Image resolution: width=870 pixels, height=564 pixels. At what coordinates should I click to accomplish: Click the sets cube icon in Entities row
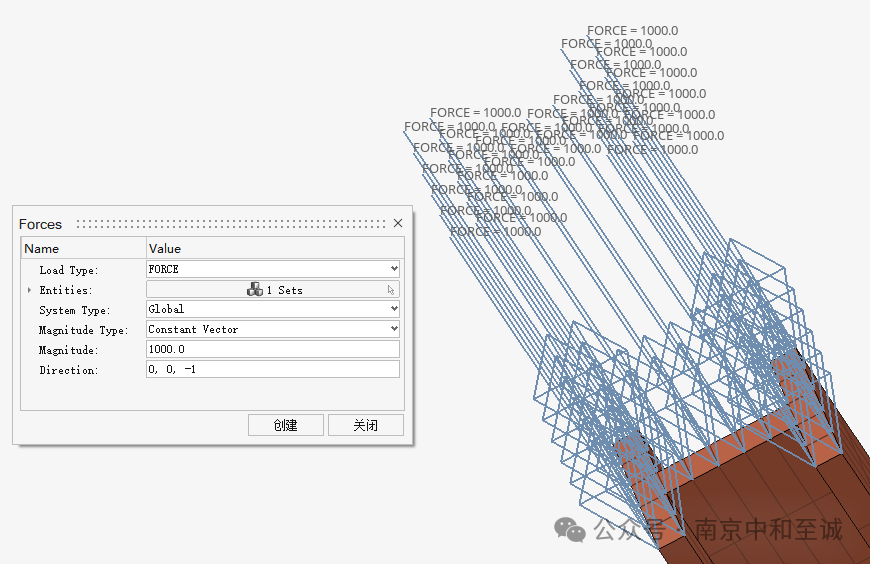coord(255,289)
